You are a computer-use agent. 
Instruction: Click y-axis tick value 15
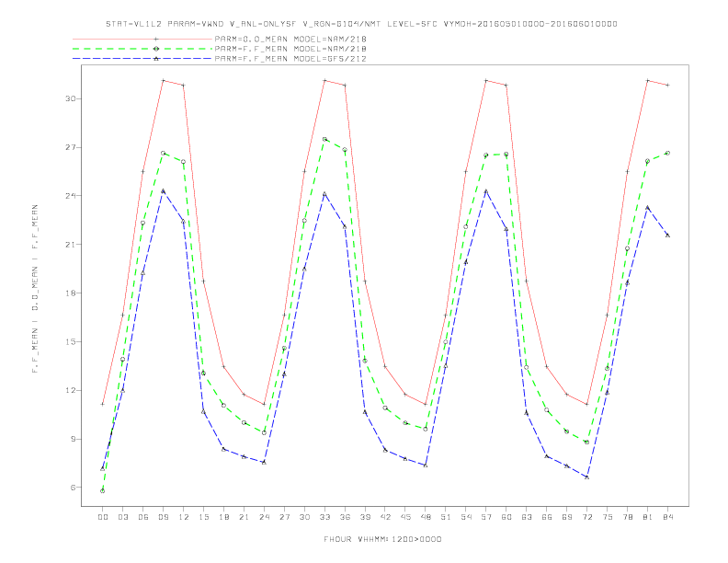point(71,342)
